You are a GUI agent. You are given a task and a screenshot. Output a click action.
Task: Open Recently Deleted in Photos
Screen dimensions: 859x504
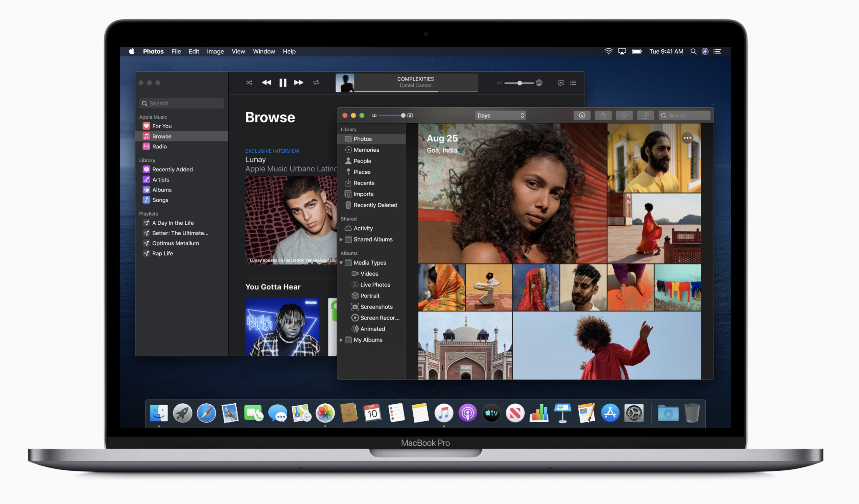(371, 205)
